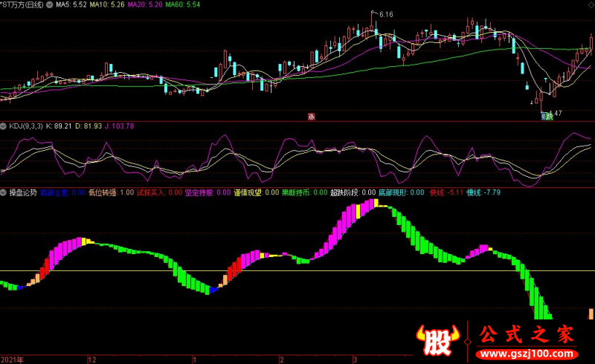
Task: Select the 超跌阶段: 0.00 legend entry
Action: click(353, 192)
